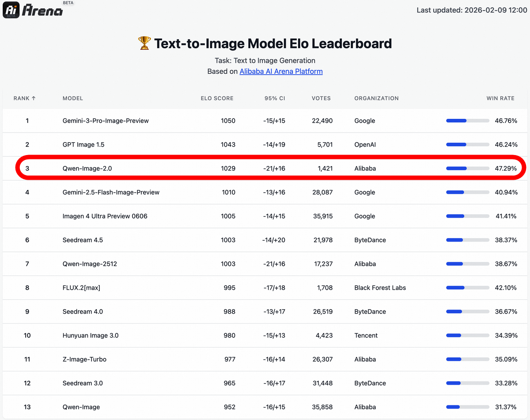Sort the table by Elo Score
Image resolution: width=530 pixels, height=420 pixels.
point(217,98)
